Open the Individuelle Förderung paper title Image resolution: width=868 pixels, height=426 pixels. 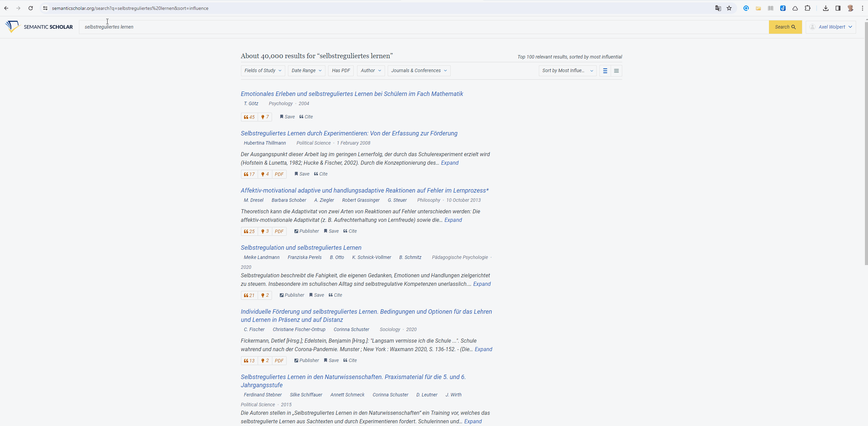[366, 316]
